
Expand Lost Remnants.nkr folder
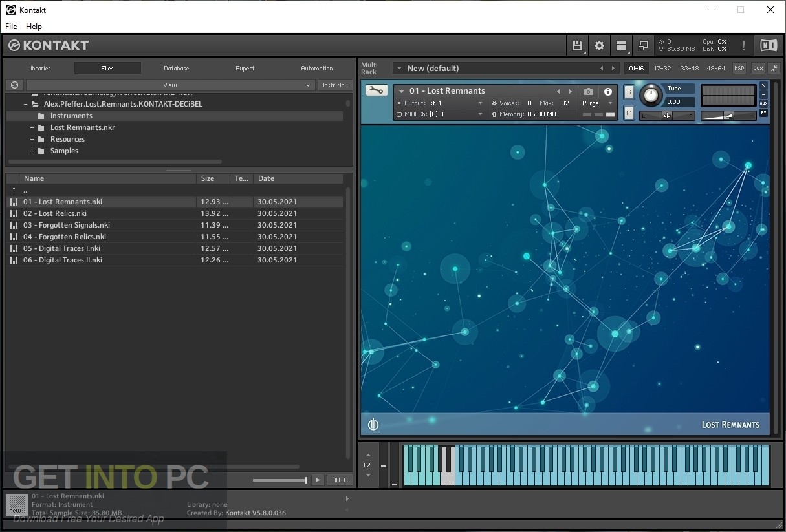pyautogui.click(x=32, y=127)
